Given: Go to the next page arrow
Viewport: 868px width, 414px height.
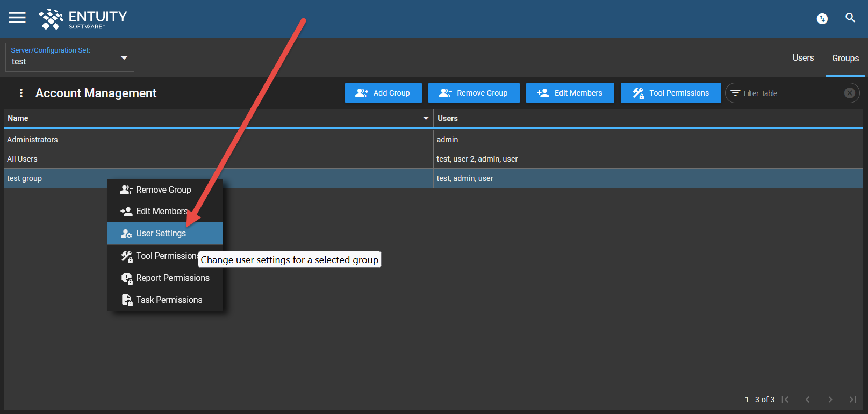Looking at the screenshot, I should [830, 400].
